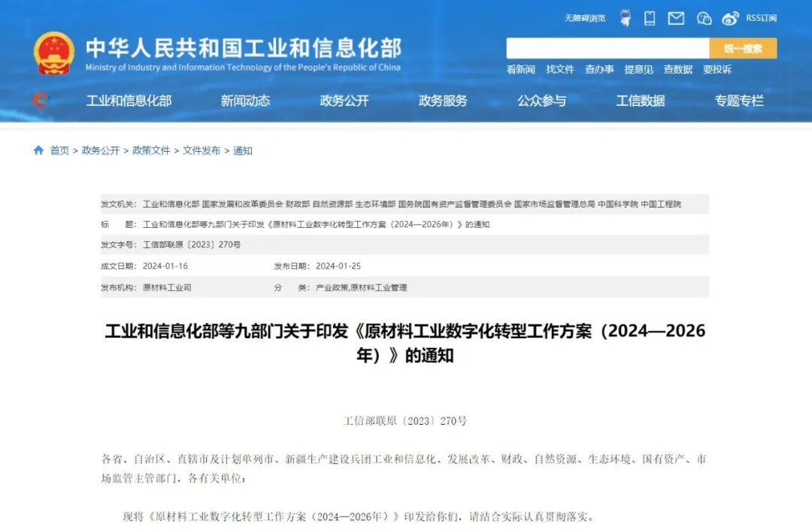Click the 成文日期 value 2024-01-16
Viewport: 812px width, 530px height.
click(165, 266)
